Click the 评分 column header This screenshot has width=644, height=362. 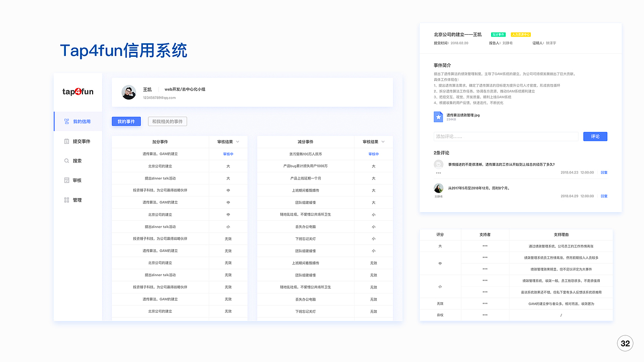(440, 235)
